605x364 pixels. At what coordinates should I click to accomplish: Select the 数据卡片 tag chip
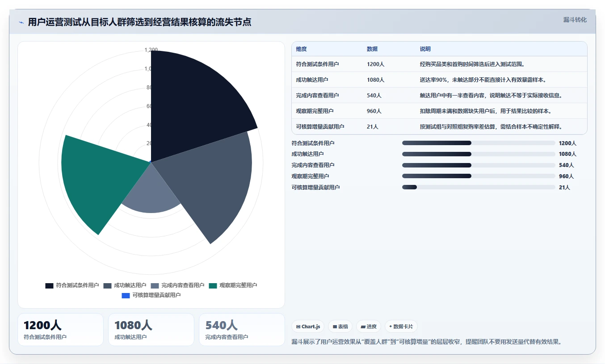point(401,326)
